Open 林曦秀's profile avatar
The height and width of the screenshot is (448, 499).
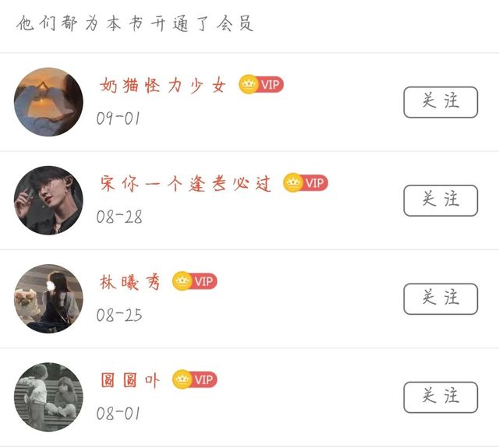click(x=48, y=298)
